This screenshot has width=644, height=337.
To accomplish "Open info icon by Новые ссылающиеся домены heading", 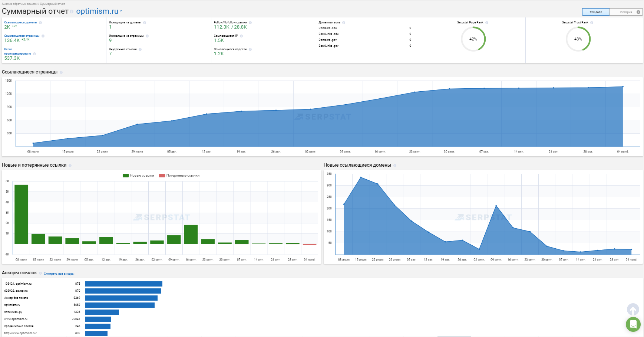I will coord(395,166).
